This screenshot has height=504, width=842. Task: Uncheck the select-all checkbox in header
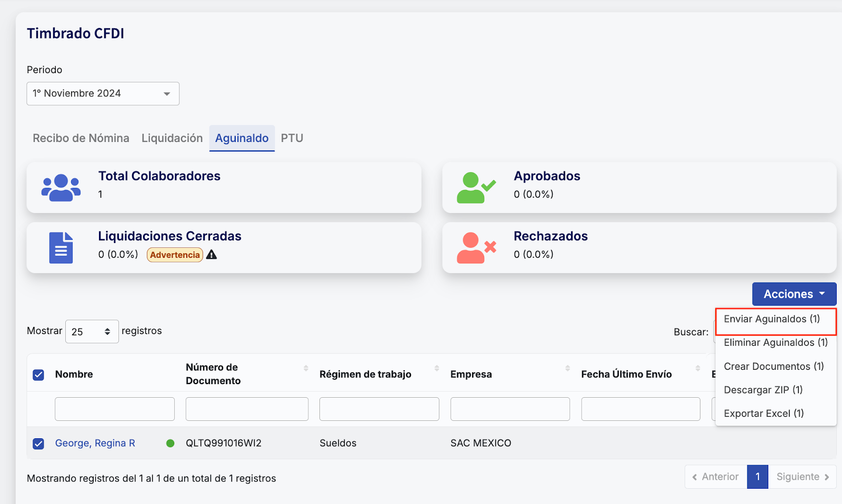click(x=38, y=375)
